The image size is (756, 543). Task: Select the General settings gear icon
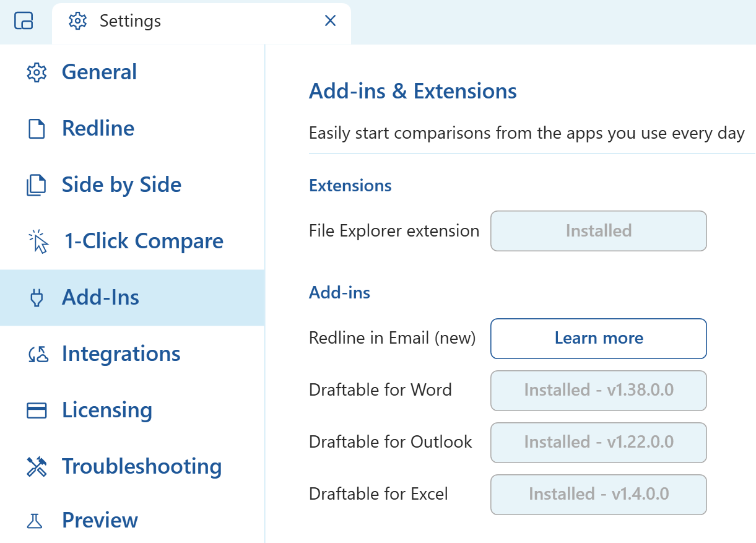[x=37, y=72]
